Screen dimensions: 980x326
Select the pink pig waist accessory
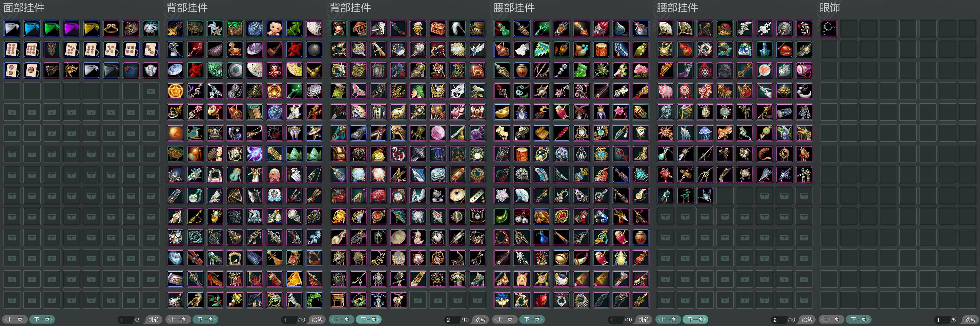tap(666, 92)
